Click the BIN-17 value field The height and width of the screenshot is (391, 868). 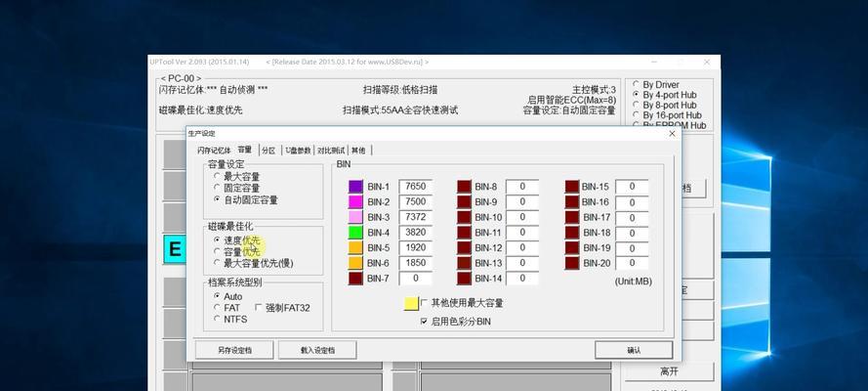(x=632, y=217)
